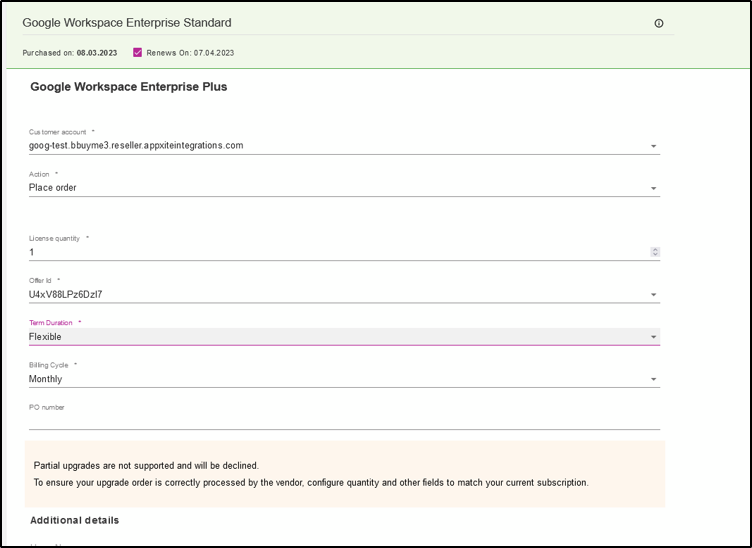Click the Additional details heading

click(x=74, y=520)
